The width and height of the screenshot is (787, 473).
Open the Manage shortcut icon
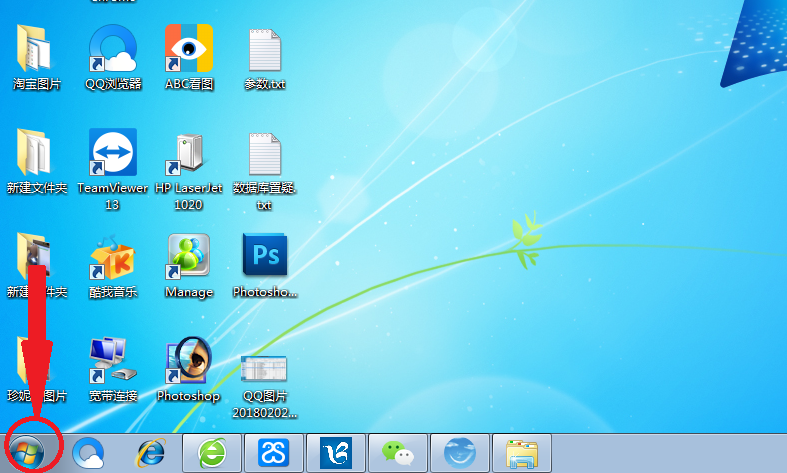pyautogui.click(x=189, y=266)
